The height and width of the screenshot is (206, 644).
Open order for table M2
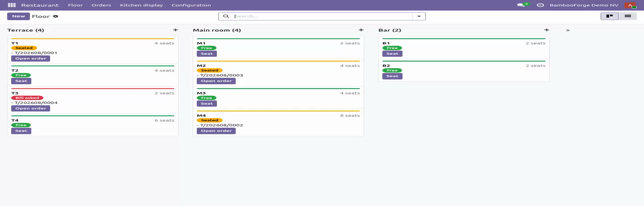point(216,81)
